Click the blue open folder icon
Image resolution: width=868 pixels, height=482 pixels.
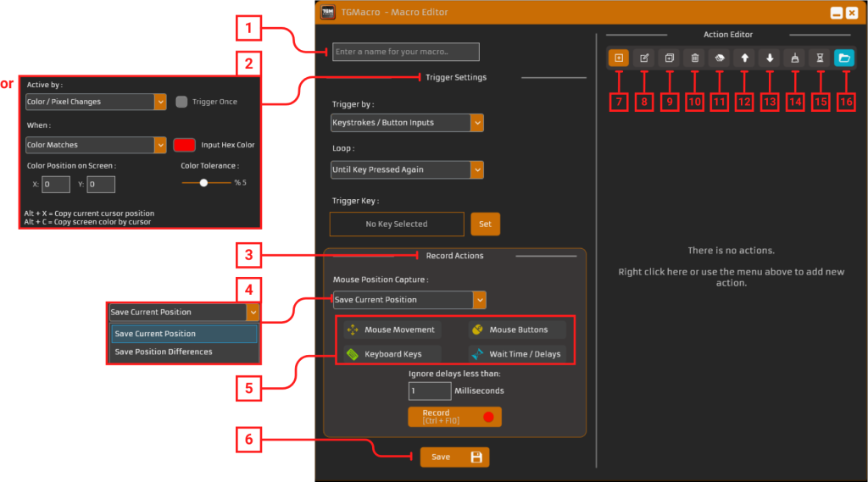(844, 58)
